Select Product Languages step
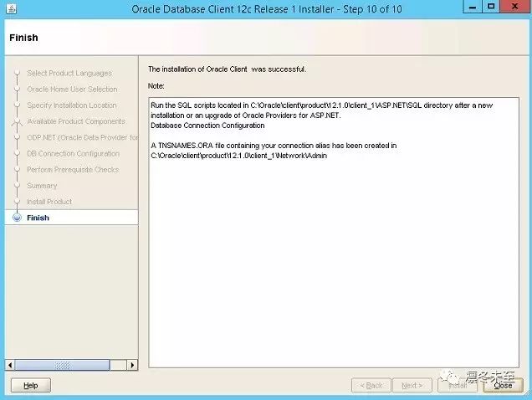This screenshot has width=532, height=400. coord(69,73)
